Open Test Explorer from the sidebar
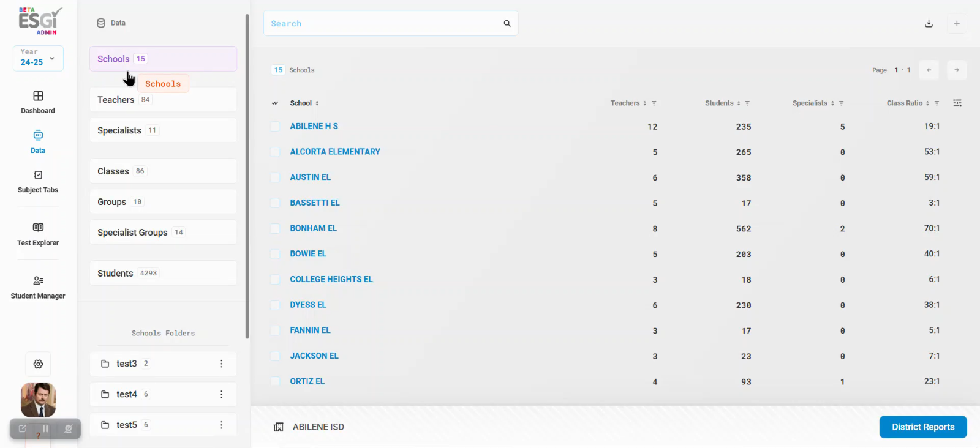980x448 pixels. pos(38,228)
